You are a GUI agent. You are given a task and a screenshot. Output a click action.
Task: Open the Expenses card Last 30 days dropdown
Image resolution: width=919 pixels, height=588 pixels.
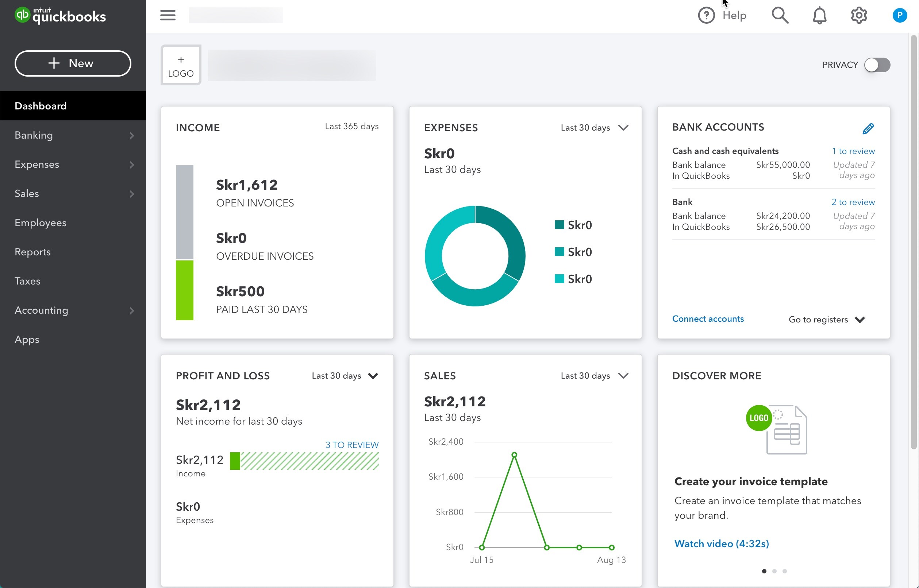(x=594, y=128)
